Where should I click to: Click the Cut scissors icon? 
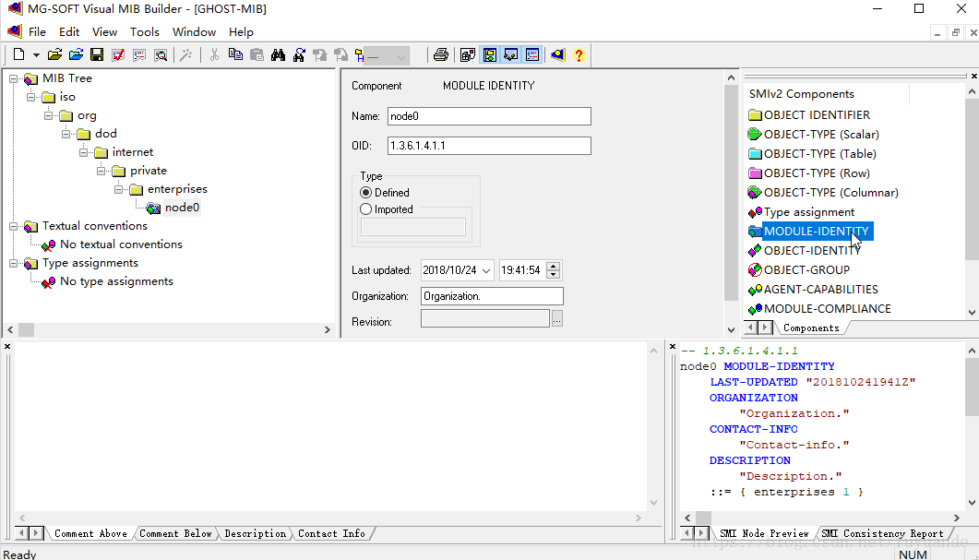214,55
